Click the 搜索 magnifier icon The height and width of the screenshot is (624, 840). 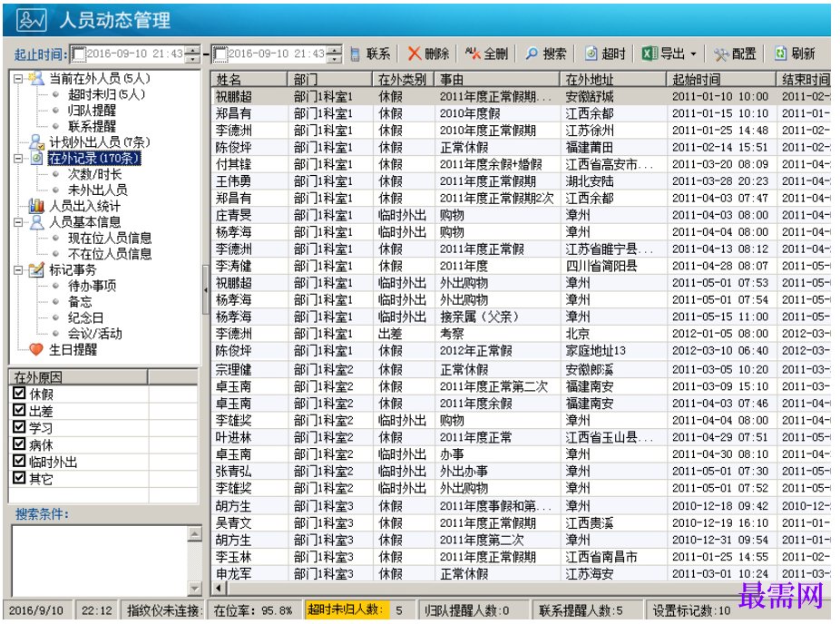click(532, 53)
